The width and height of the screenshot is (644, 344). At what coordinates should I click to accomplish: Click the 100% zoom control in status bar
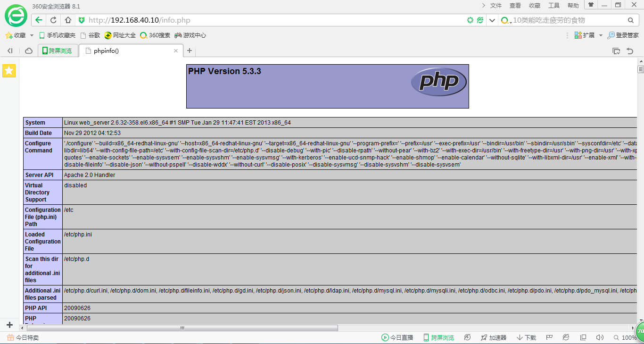[x=627, y=337]
